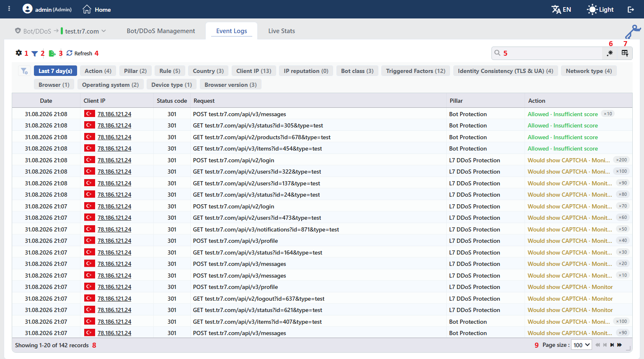Open the Pillar (2) filter
The height and width of the screenshot is (359, 644).
(135, 71)
